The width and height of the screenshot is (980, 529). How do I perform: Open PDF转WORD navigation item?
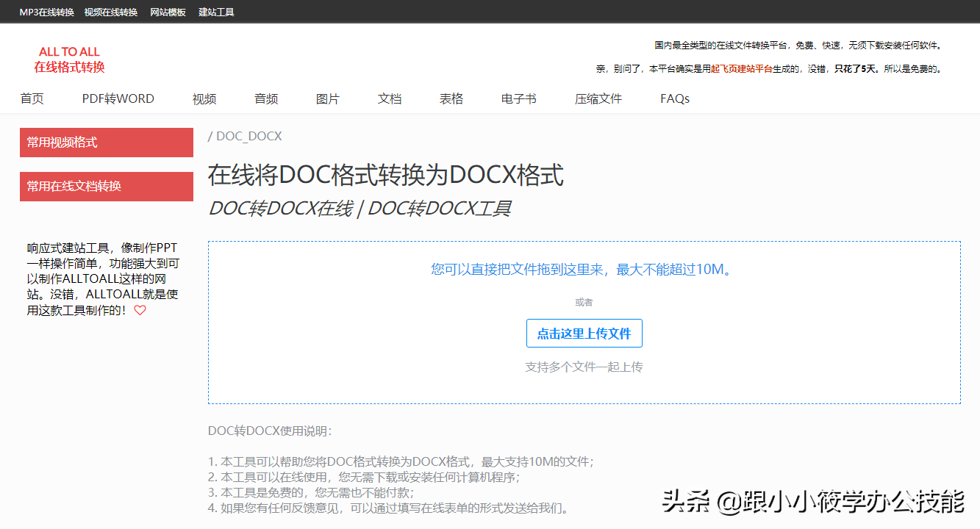pos(118,98)
